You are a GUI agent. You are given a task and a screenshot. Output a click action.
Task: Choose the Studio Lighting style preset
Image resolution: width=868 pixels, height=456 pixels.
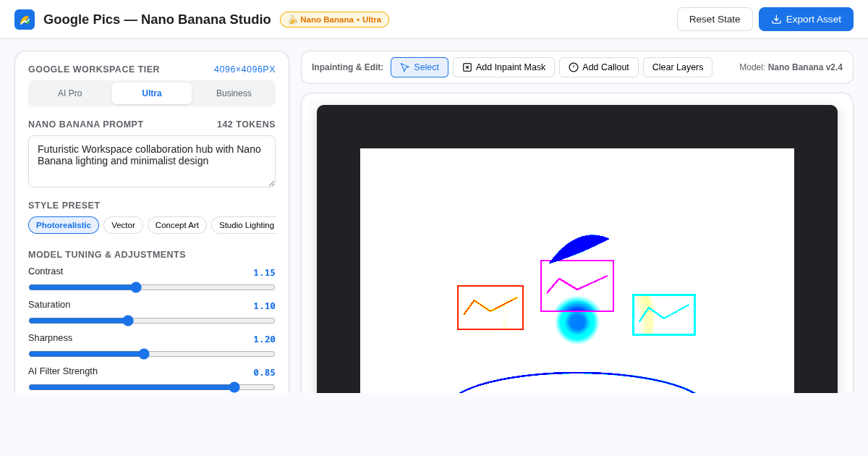(244, 225)
